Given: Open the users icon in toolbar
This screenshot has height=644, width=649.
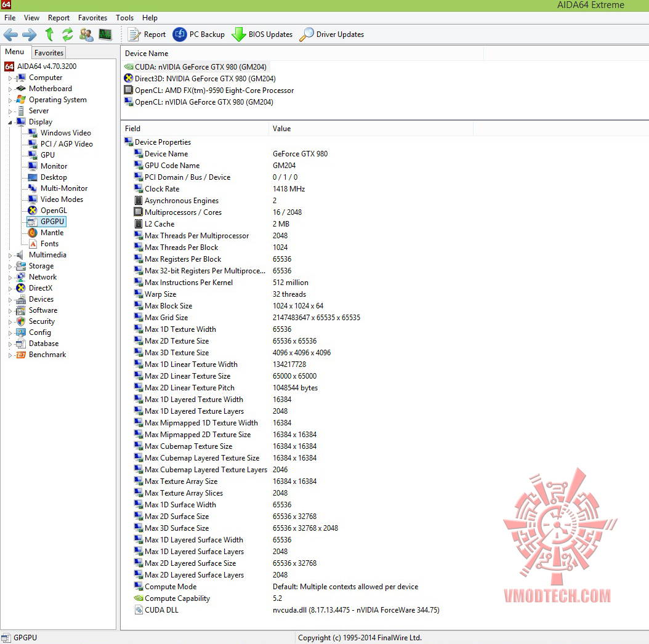Looking at the screenshot, I should click(86, 34).
